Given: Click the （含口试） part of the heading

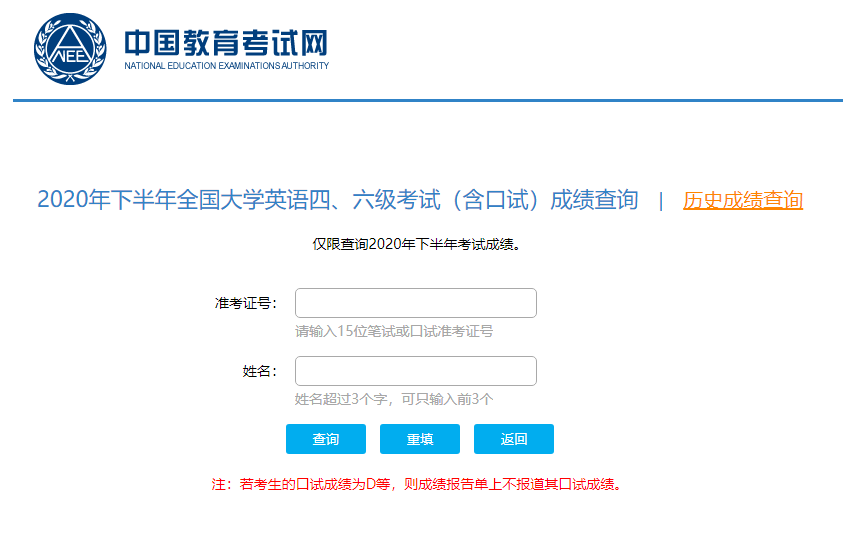Looking at the screenshot, I should [495, 200].
